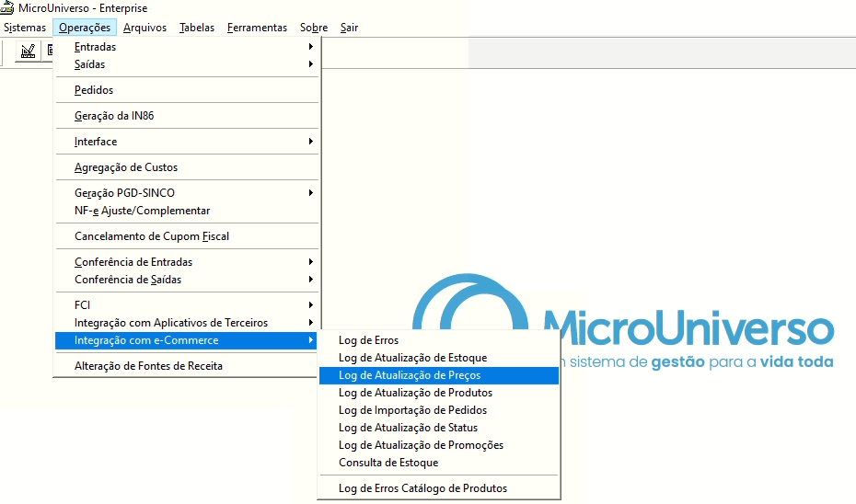This screenshot has width=856, height=504.
Task: Click the ruler and pencil toolbar icon
Action: coord(28,52)
